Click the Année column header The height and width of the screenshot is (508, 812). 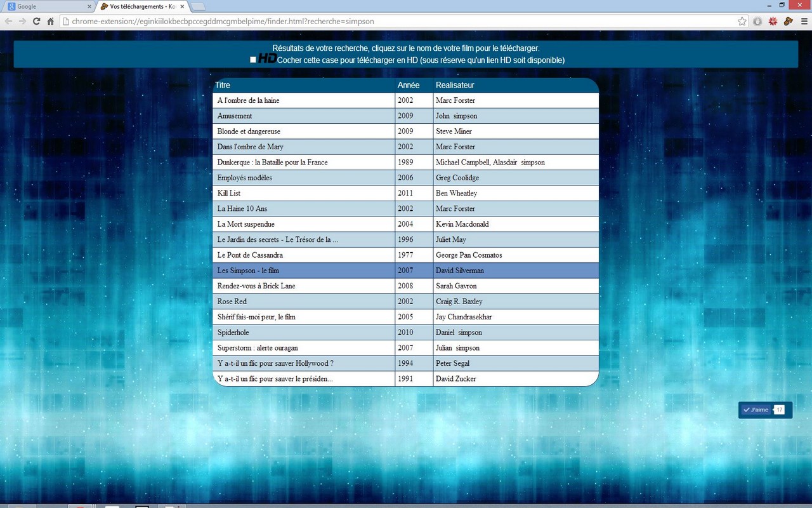[409, 85]
